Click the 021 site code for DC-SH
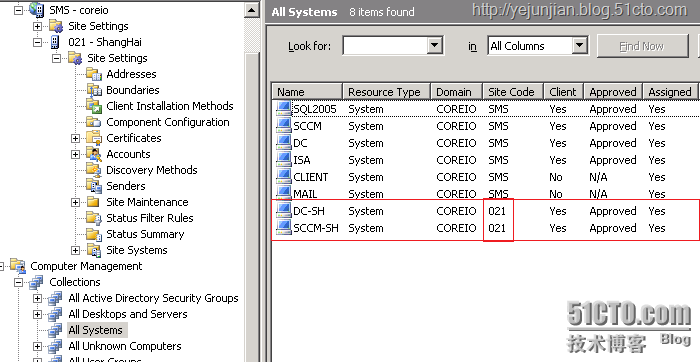The height and width of the screenshot is (362, 700). (497, 211)
